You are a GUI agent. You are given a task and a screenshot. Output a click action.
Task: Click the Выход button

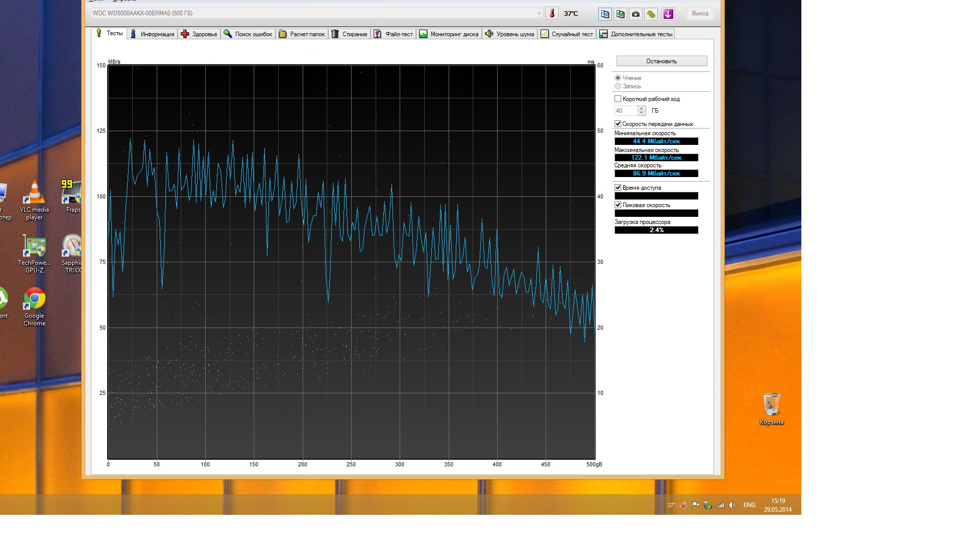[700, 13]
